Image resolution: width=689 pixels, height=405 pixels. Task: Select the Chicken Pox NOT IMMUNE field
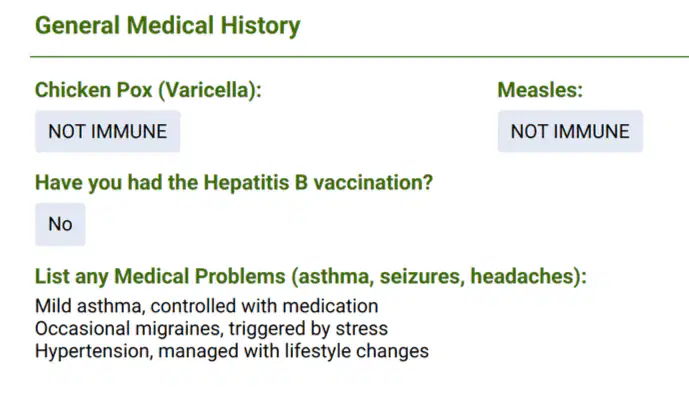pyautogui.click(x=108, y=131)
